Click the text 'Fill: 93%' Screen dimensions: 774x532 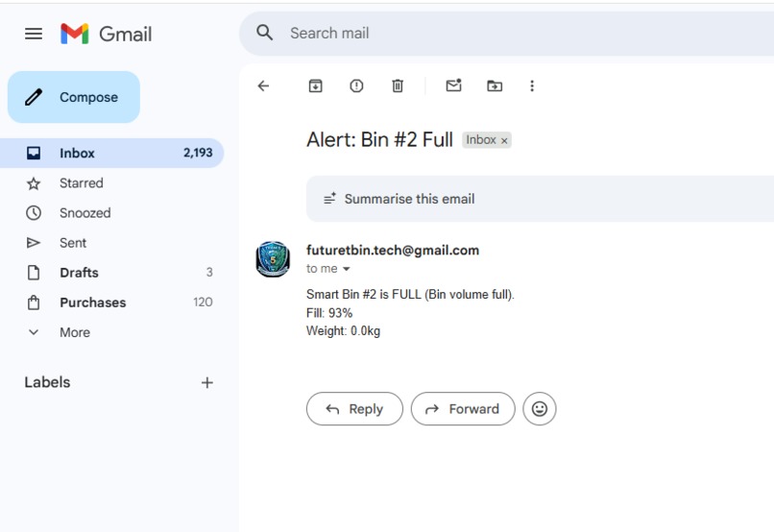329,313
